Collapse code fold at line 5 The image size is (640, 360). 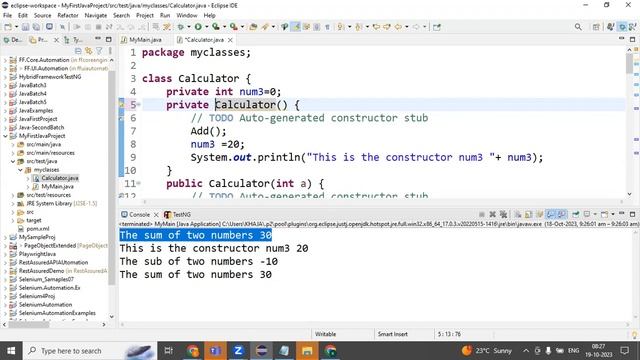(138, 105)
